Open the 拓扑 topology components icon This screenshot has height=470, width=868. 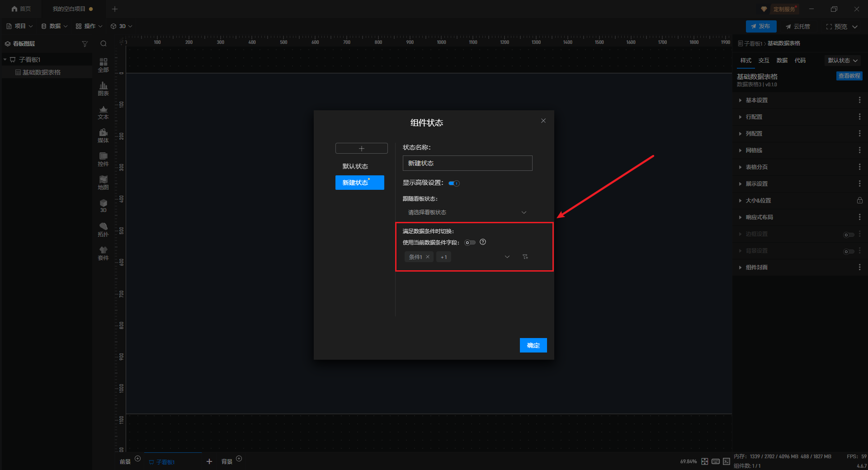(x=103, y=229)
